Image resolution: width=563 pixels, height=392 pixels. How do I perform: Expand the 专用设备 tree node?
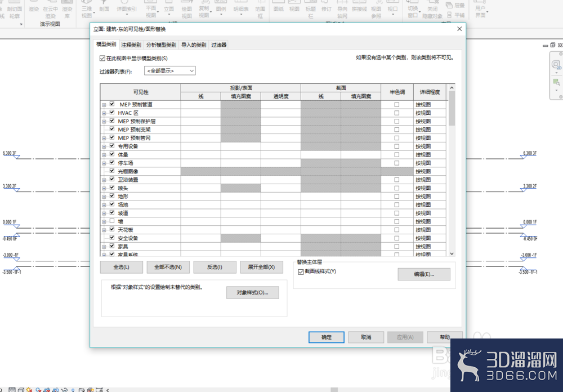click(x=104, y=146)
